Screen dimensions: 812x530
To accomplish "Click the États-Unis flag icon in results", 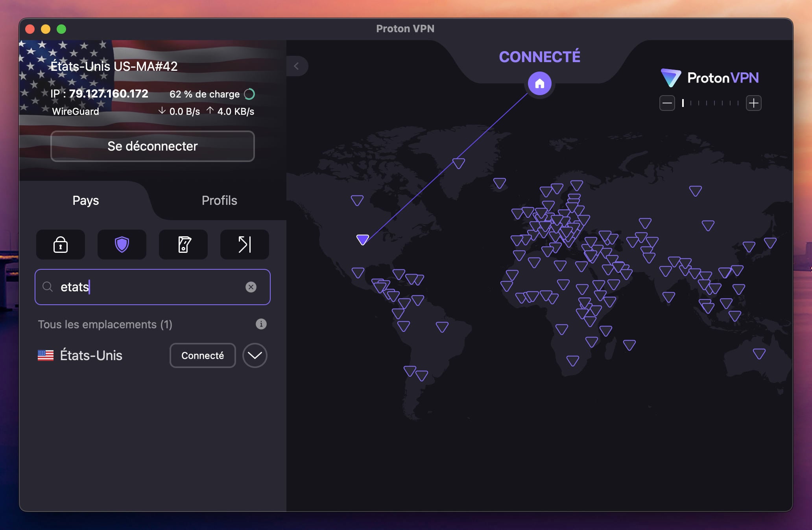I will 46,355.
